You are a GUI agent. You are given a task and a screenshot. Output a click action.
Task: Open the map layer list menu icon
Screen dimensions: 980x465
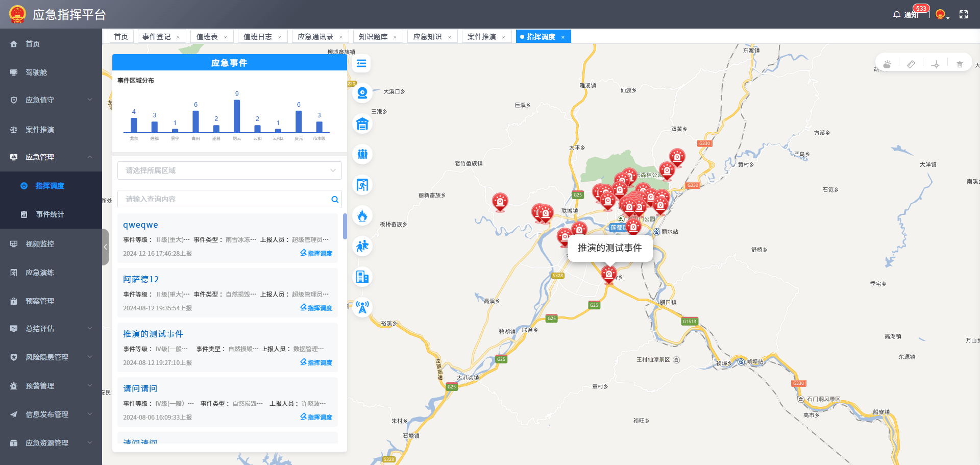coord(361,63)
